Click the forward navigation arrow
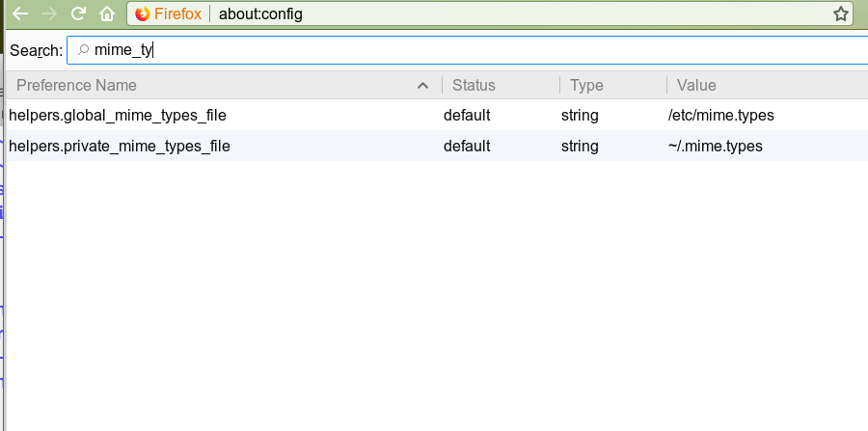Screen dimensions: 868x431 (49, 13)
